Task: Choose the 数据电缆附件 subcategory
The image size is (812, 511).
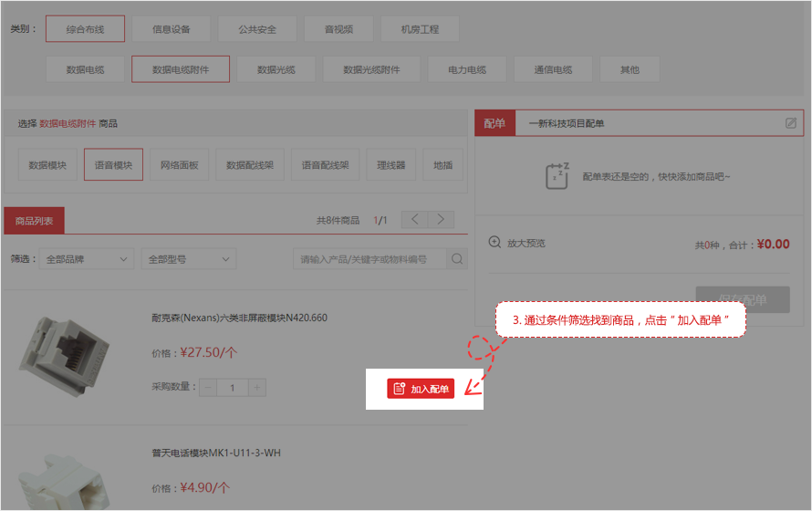Action: pyautogui.click(x=180, y=69)
